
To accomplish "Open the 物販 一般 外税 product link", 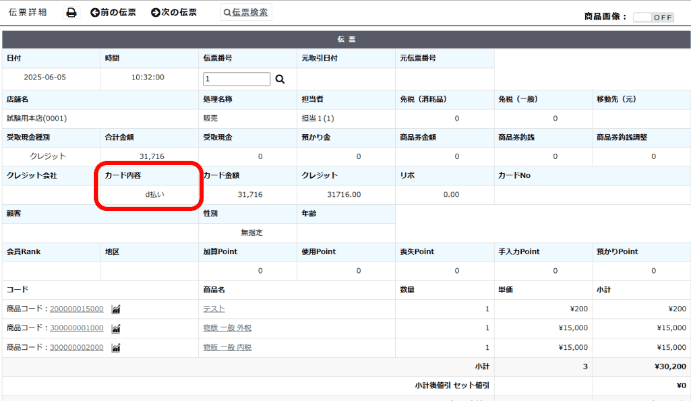I will (227, 328).
